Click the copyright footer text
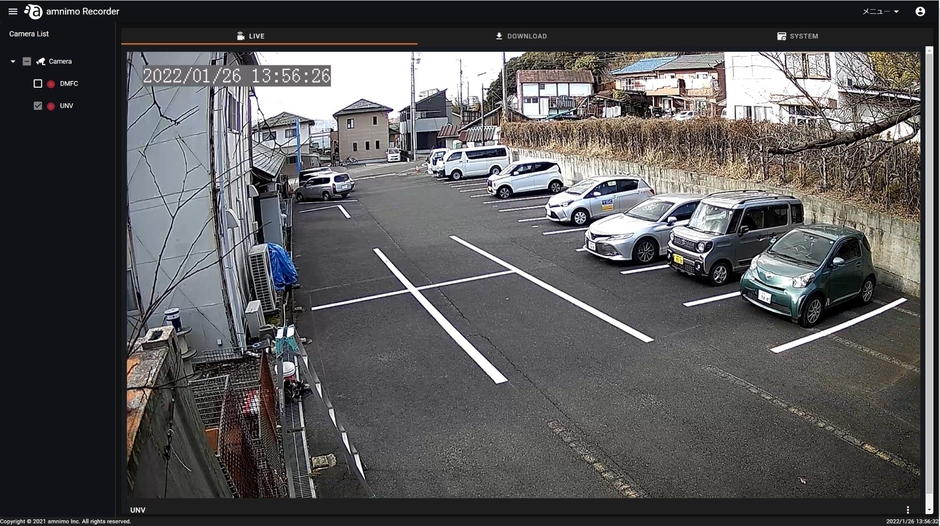Screen dimensions: 940x526 tap(65, 522)
